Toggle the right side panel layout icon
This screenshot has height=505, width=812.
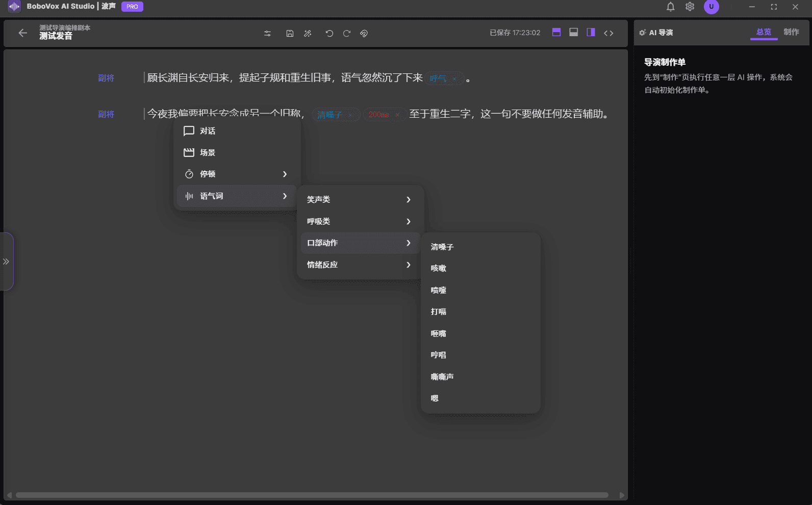pos(591,32)
